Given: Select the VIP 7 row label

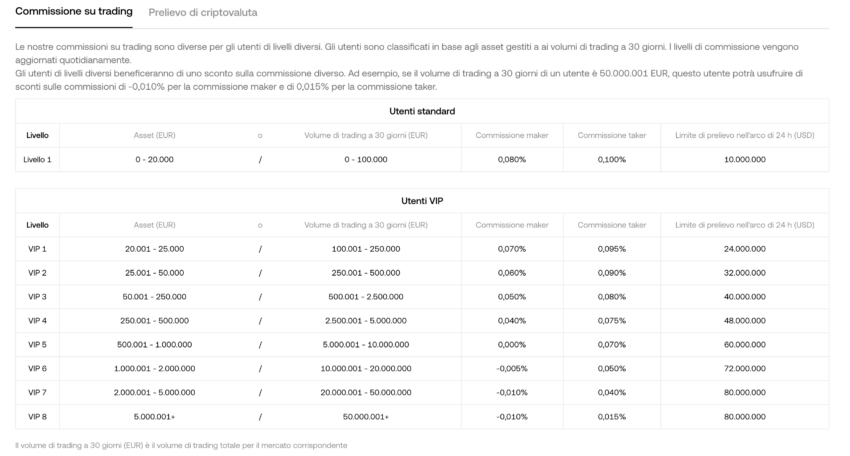Looking at the screenshot, I should 37,392.
